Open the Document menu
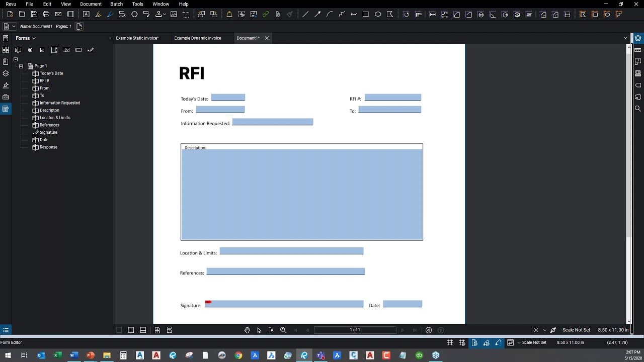The image size is (644, 362). tap(91, 4)
